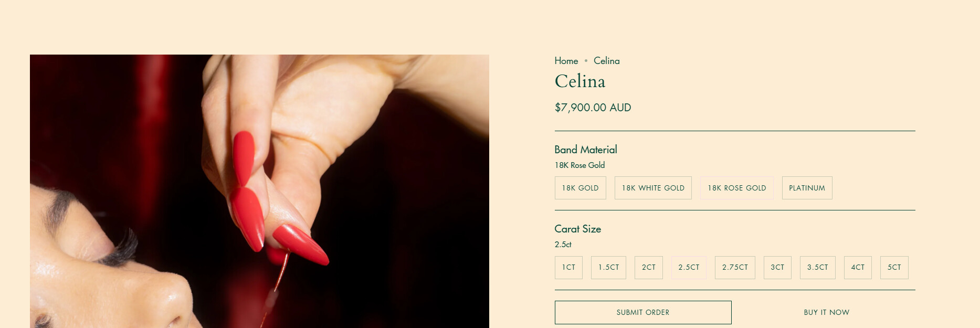The image size is (980, 328).
Task: Pick the 3.5CT carat option
Action: (817, 268)
